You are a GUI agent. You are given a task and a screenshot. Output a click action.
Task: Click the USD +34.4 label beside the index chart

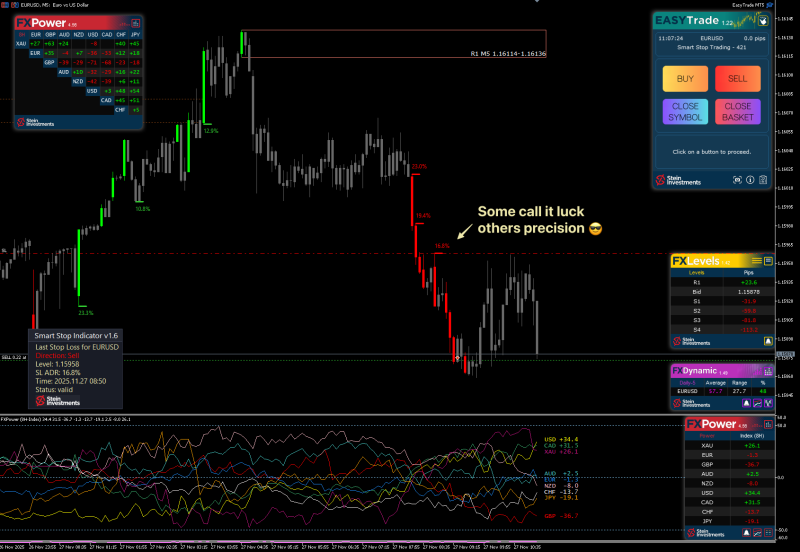tap(561, 439)
